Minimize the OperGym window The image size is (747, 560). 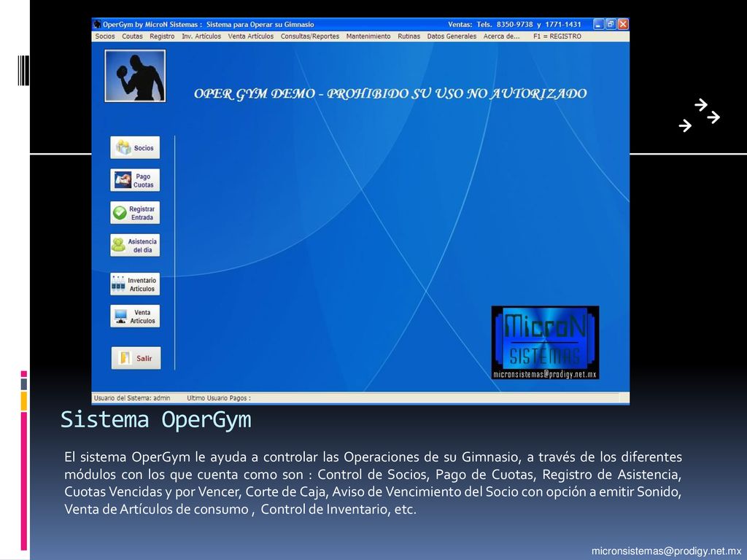[598, 24]
